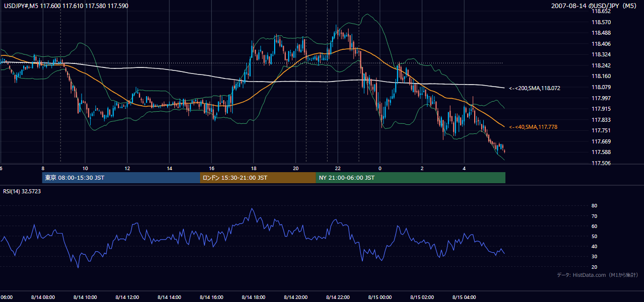
Task: Click RSI scale value 80
Action: (x=594, y=206)
